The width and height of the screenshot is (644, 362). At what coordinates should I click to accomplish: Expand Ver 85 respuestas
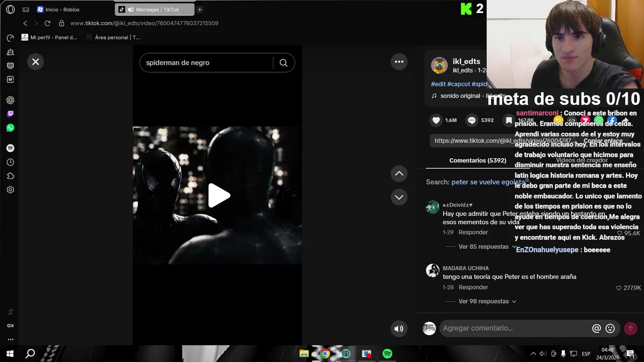[x=487, y=247]
